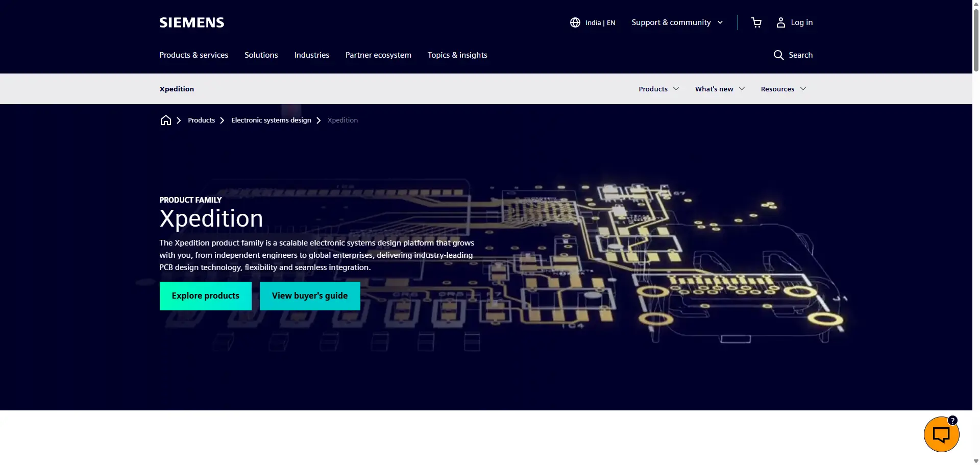Click the Xpedition breadcrumb current page text

tap(342, 120)
